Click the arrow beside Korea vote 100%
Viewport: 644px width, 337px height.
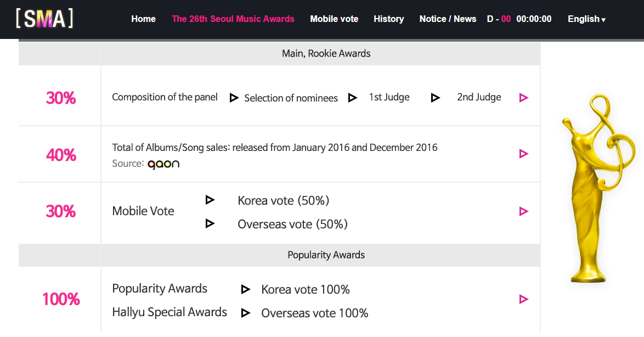coord(245,289)
